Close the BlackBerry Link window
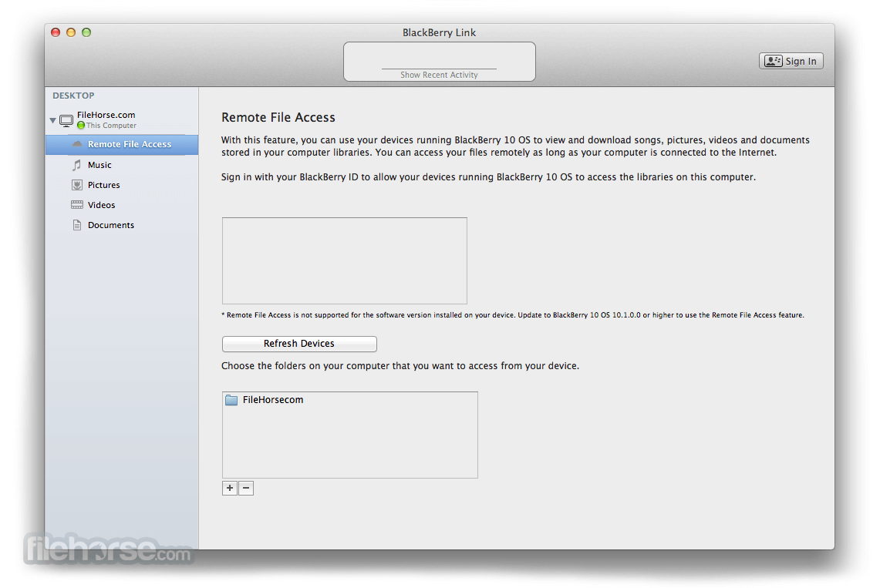 (56, 32)
